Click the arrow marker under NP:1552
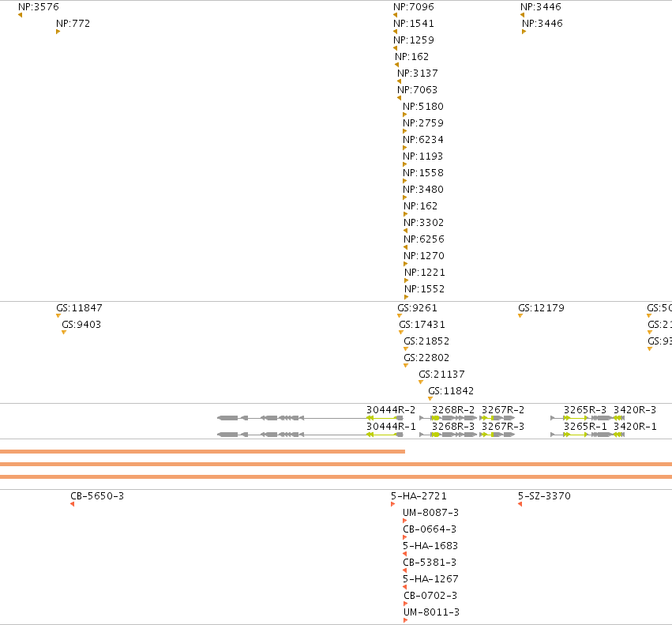The width and height of the screenshot is (672, 625). click(x=407, y=297)
